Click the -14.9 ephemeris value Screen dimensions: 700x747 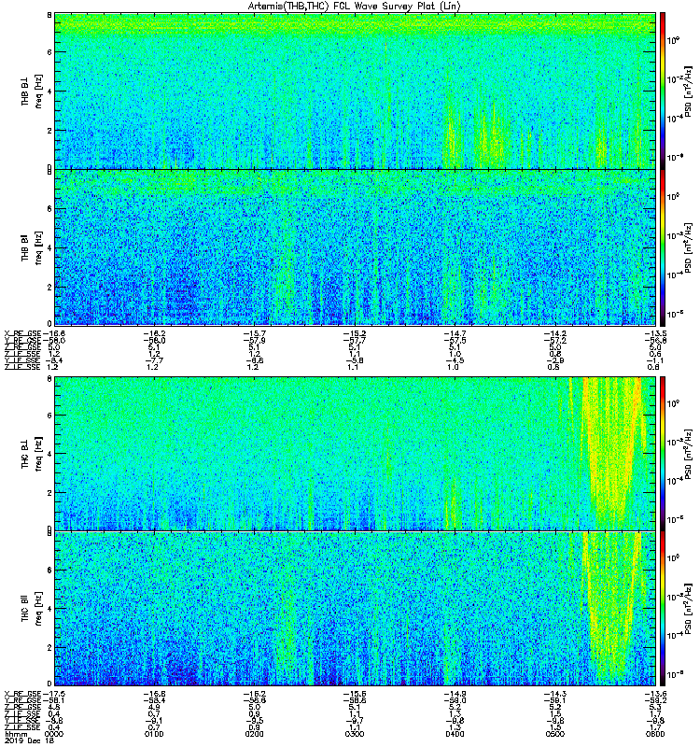455,694
